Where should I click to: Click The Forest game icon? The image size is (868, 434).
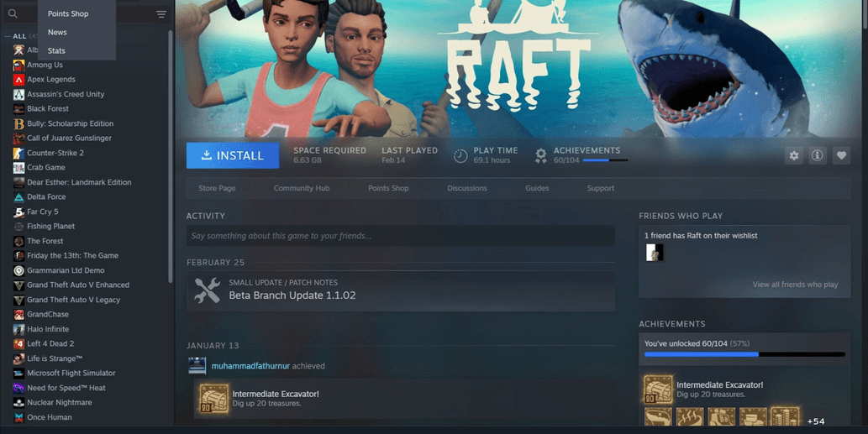(18, 241)
